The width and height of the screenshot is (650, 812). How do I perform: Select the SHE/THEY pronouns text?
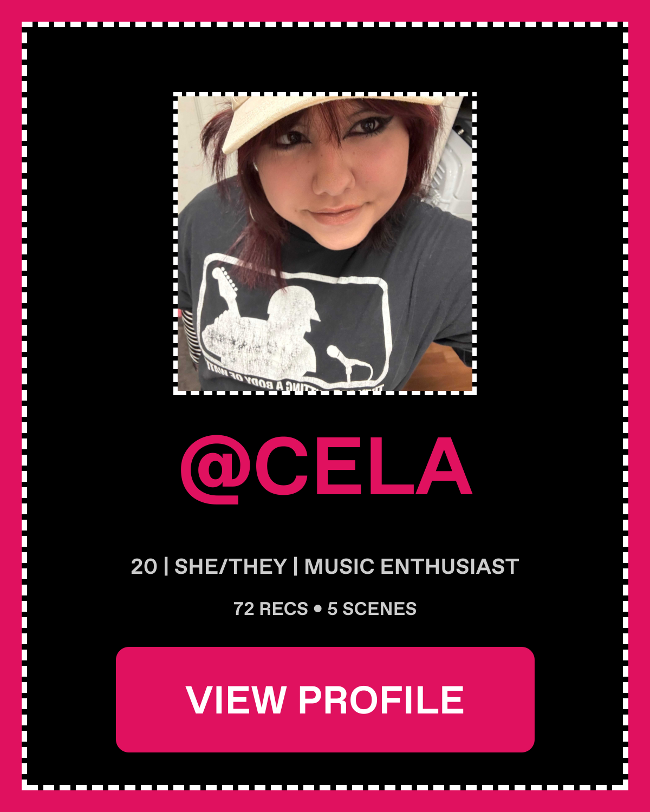click(x=230, y=567)
